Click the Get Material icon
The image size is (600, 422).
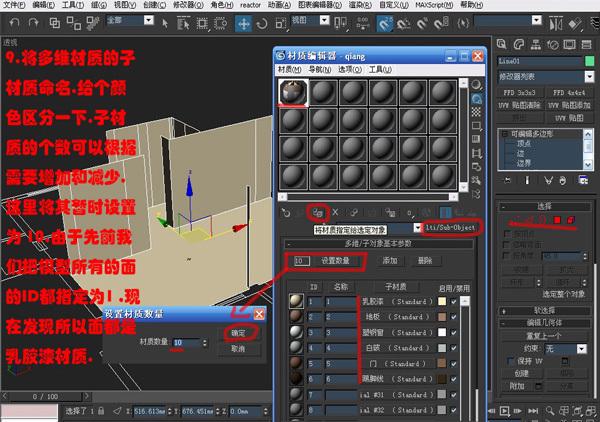click(x=286, y=213)
